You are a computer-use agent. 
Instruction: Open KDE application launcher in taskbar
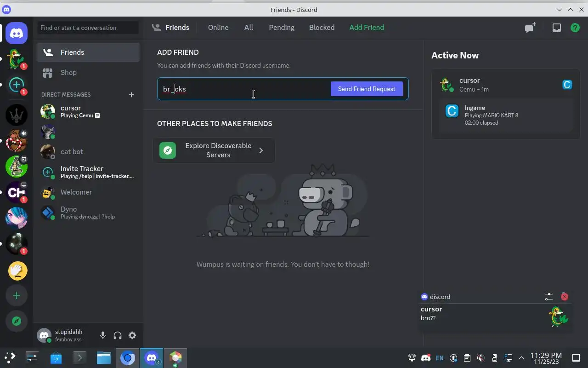click(10, 357)
